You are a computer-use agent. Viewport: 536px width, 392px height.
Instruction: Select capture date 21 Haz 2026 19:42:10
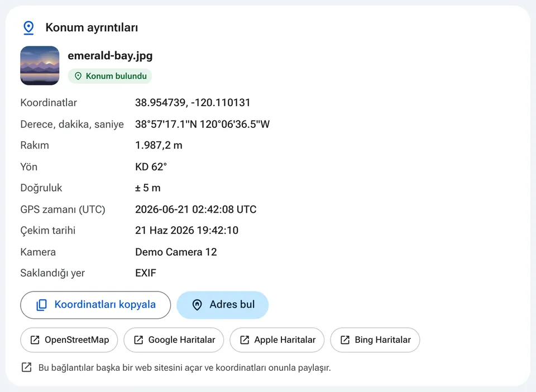(x=186, y=231)
